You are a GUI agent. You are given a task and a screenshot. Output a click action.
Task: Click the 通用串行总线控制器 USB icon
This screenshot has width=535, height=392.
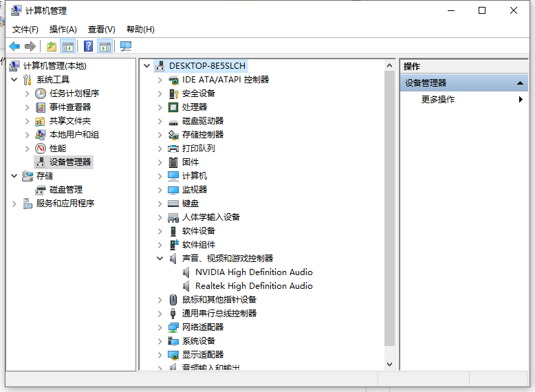(x=173, y=313)
